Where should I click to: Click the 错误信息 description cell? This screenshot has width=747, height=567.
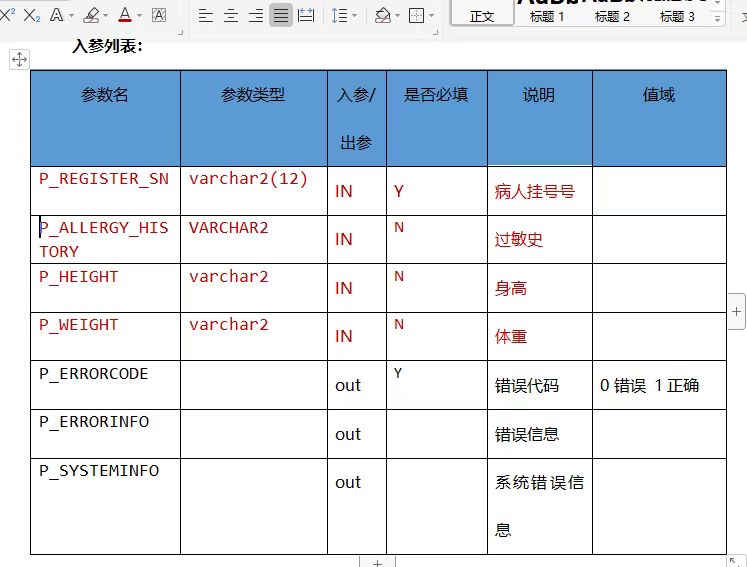pyautogui.click(x=540, y=434)
